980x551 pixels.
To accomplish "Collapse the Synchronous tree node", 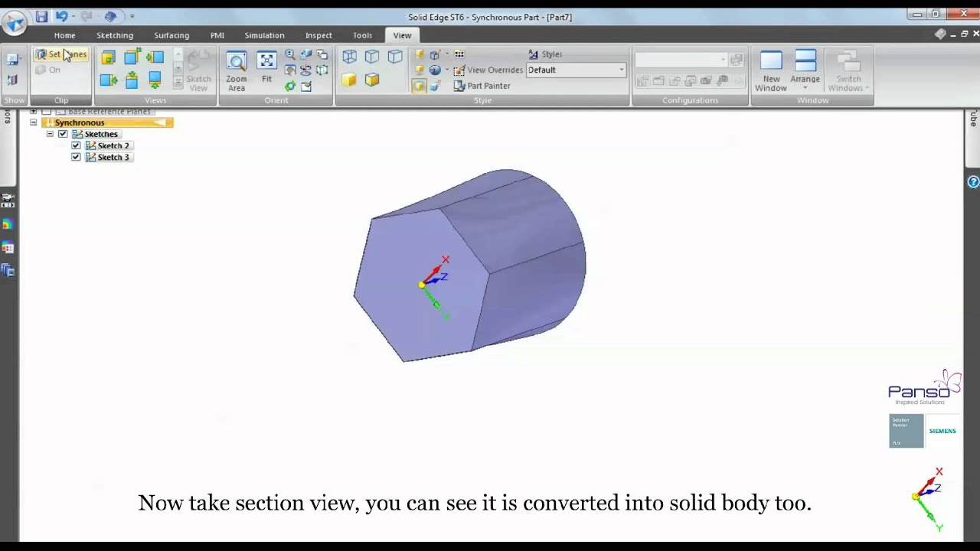I will (x=34, y=122).
